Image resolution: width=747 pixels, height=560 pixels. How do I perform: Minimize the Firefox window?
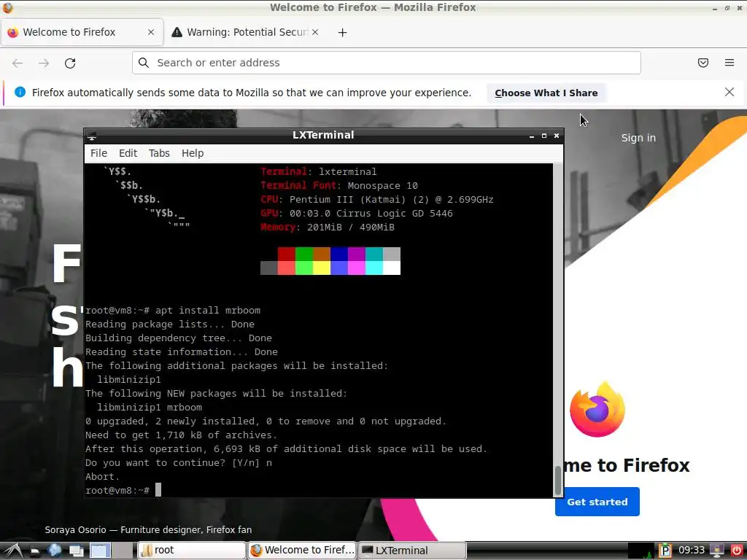(715, 8)
